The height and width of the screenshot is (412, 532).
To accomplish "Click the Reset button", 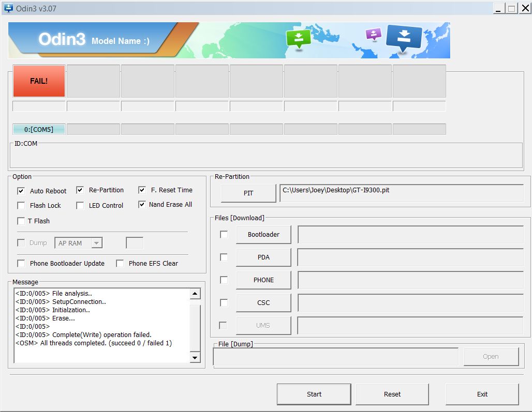I will (x=392, y=394).
